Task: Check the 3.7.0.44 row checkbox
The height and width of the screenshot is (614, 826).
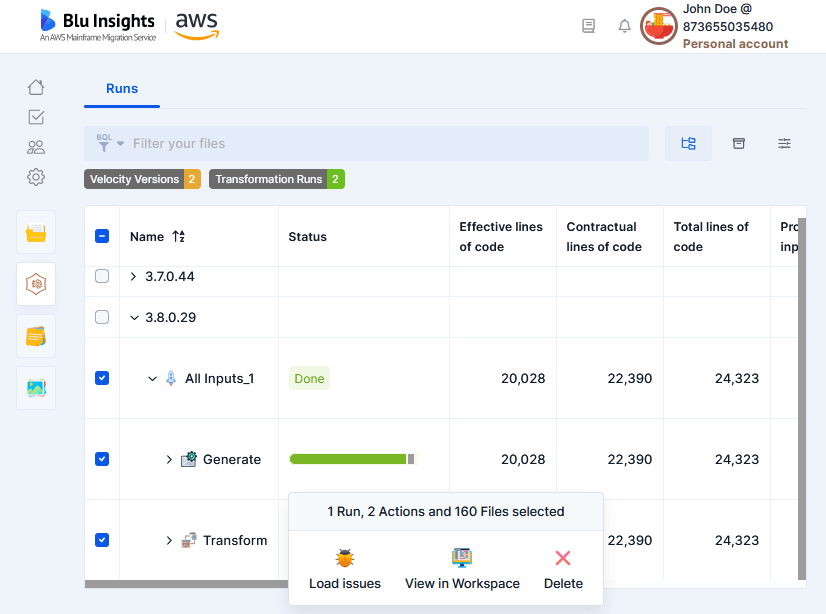Action: (102, 276)
